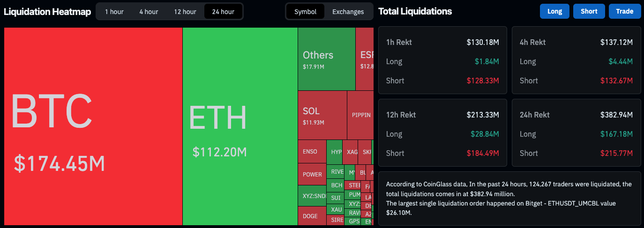Open the 24h Rekt summary card
This screenshot has height=228, width=644.
click(x=576, y=132)
